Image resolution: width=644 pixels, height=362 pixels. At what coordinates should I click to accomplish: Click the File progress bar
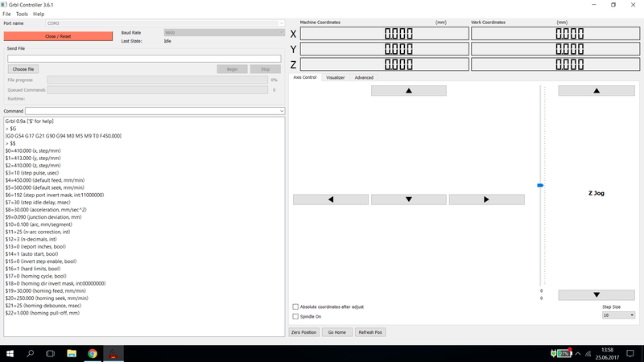tap(158, 80)
